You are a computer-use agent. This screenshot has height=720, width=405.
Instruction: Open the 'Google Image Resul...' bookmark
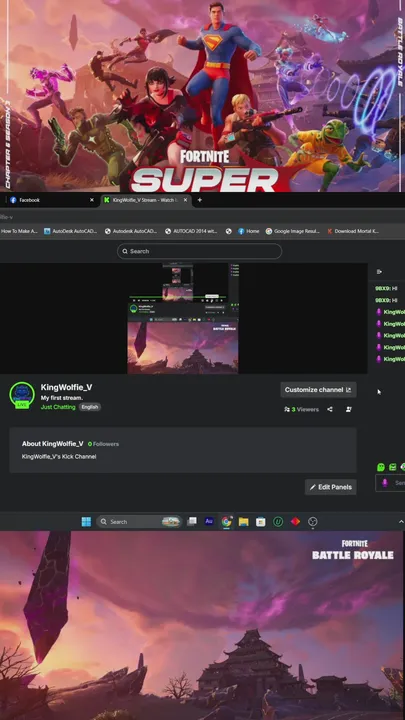point(292,231)
